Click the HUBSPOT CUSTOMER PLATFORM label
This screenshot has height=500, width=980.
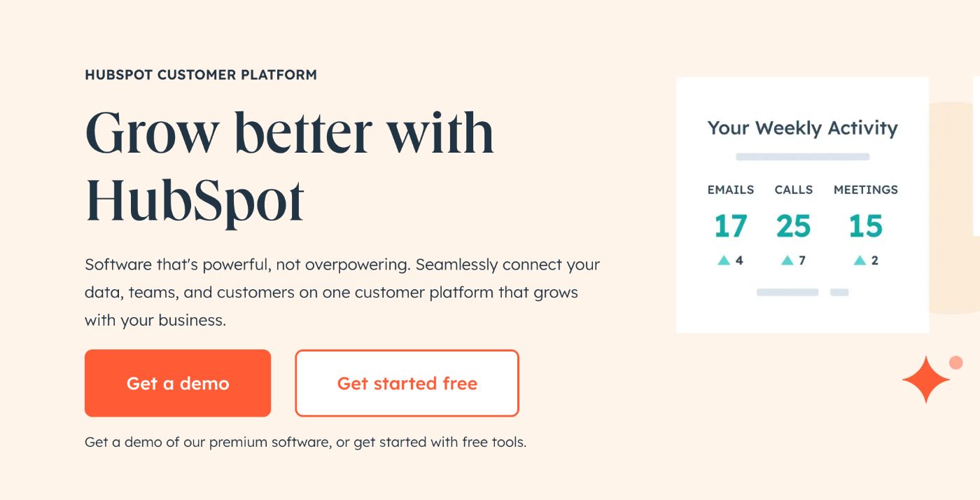(201, 74)
